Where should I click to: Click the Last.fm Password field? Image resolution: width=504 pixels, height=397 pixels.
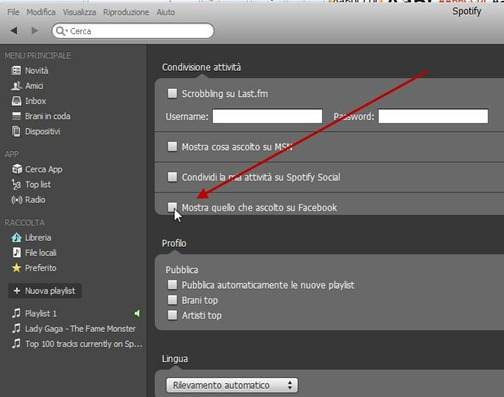click(433, 116)
